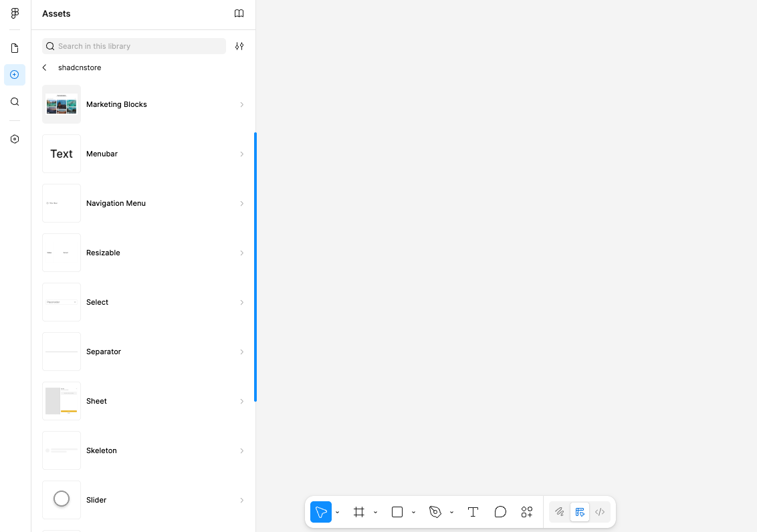The image size is (757, 532).
Task: Switch to Design mode
Action: coord(580,512)
